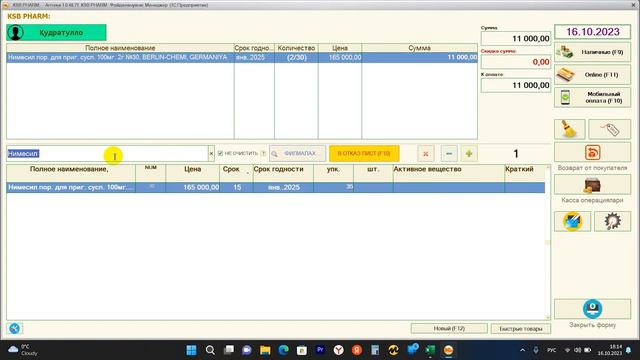Open the Excel icon in the taskbar
The image size is (640, 360).
[x=430, y=350]
